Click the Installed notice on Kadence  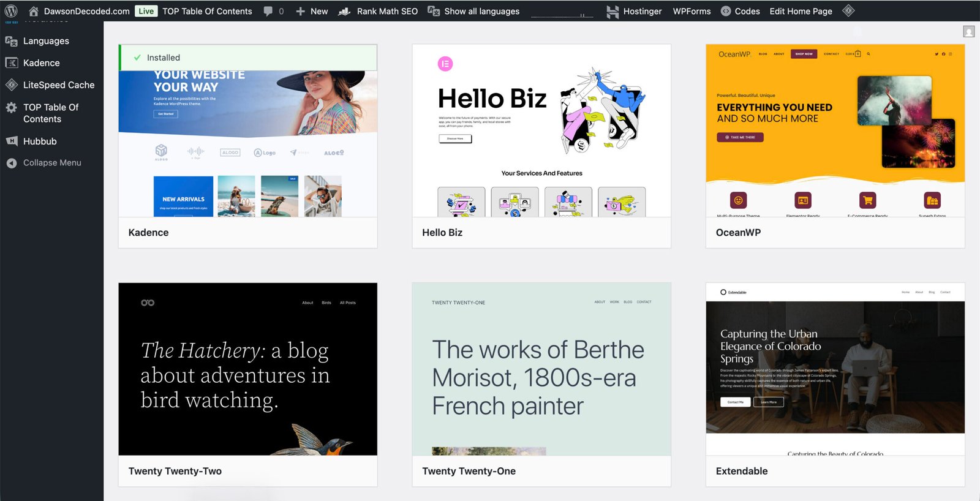(248, 58)
